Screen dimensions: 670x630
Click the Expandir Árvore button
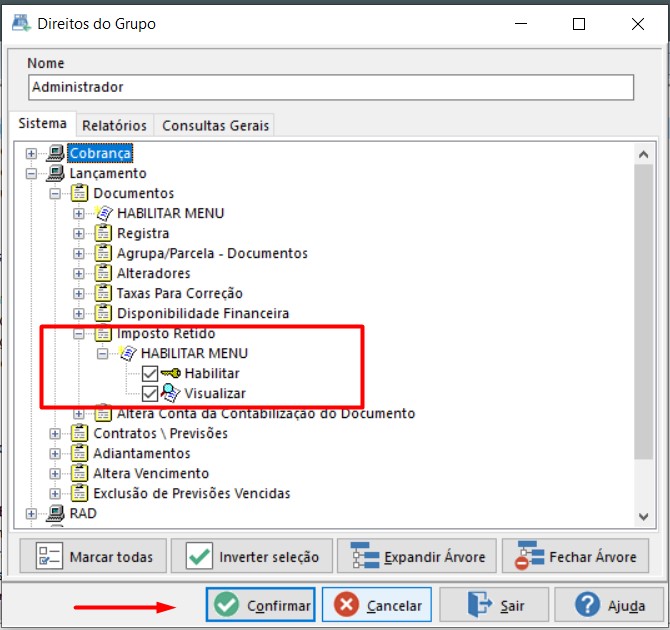pyautogui.click(x=417, y=556)
